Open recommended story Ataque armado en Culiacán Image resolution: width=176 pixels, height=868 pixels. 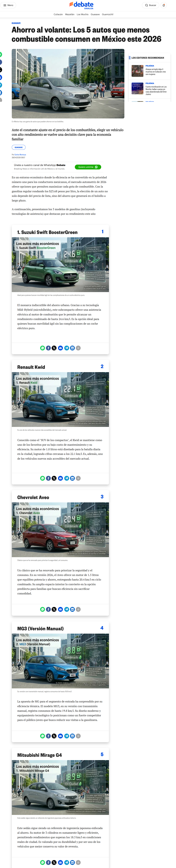pos(156,71)
